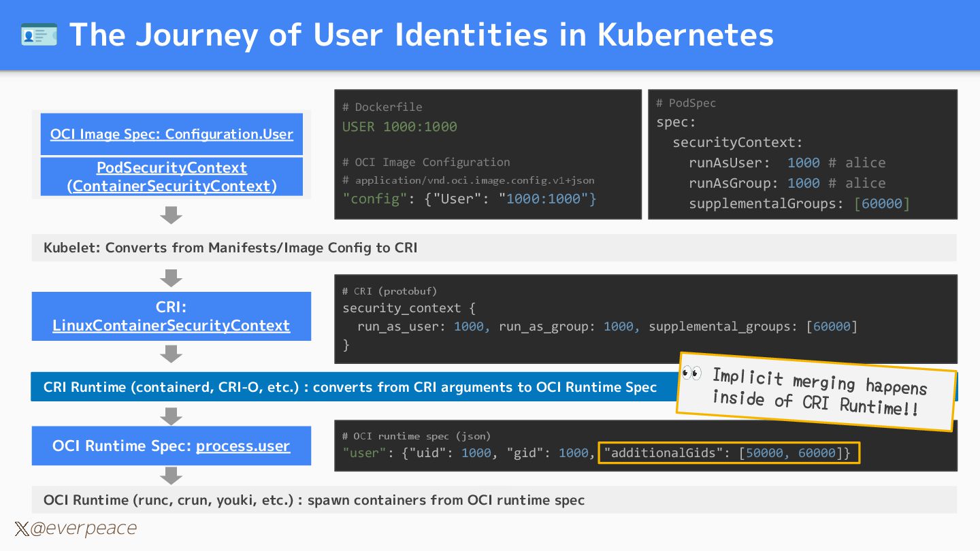Click the @everpeace handle text
Viewport: 980px width, 551px height.
tap(83, 529)
